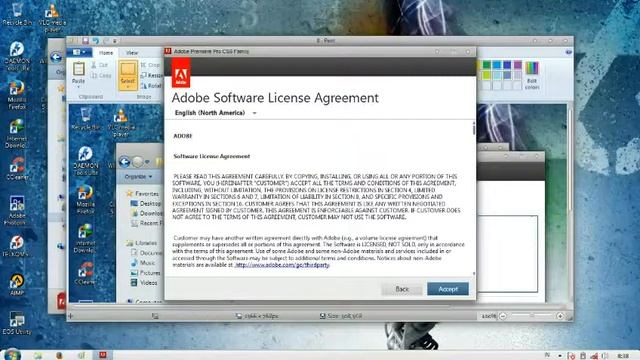This screenshot has width=640, height=360.
Task: Open the Recycle Bin desktop icon
Action: (x=17, y=14)
